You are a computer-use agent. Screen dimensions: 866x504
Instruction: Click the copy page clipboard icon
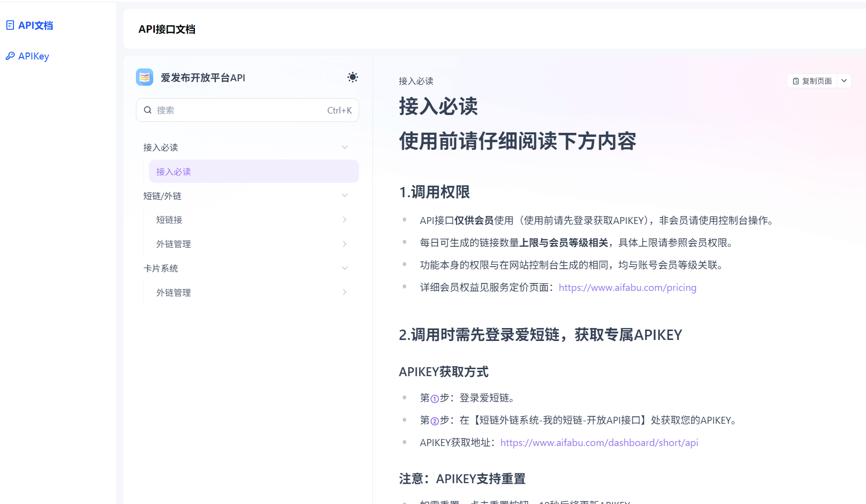[x=796, y=81]
